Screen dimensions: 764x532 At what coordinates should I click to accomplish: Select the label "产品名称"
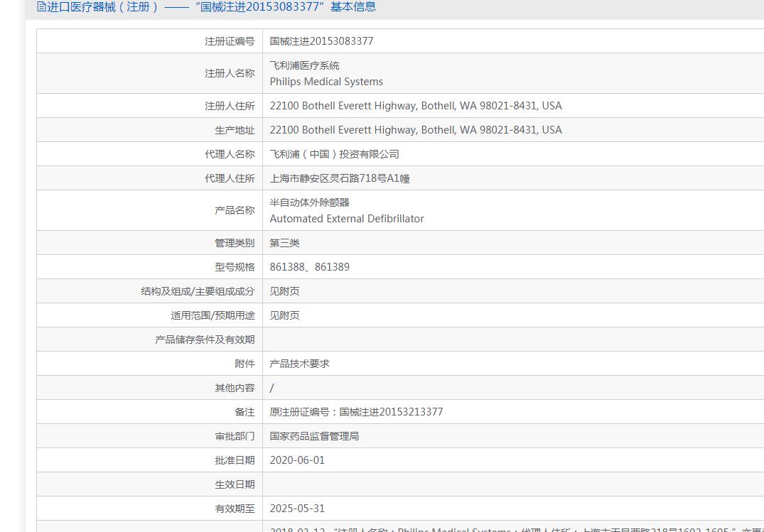tap(235, 210)
